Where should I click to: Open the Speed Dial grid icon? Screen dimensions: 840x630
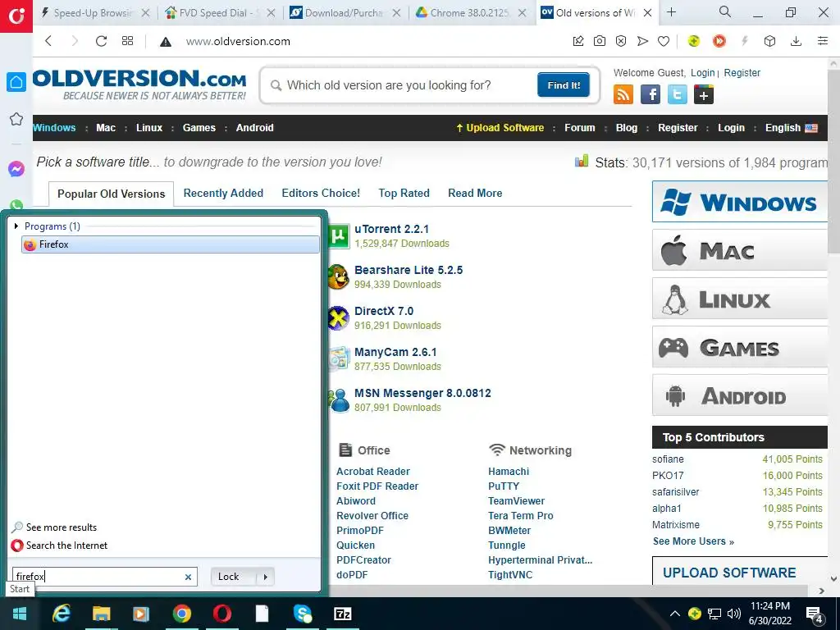(127, 41)
